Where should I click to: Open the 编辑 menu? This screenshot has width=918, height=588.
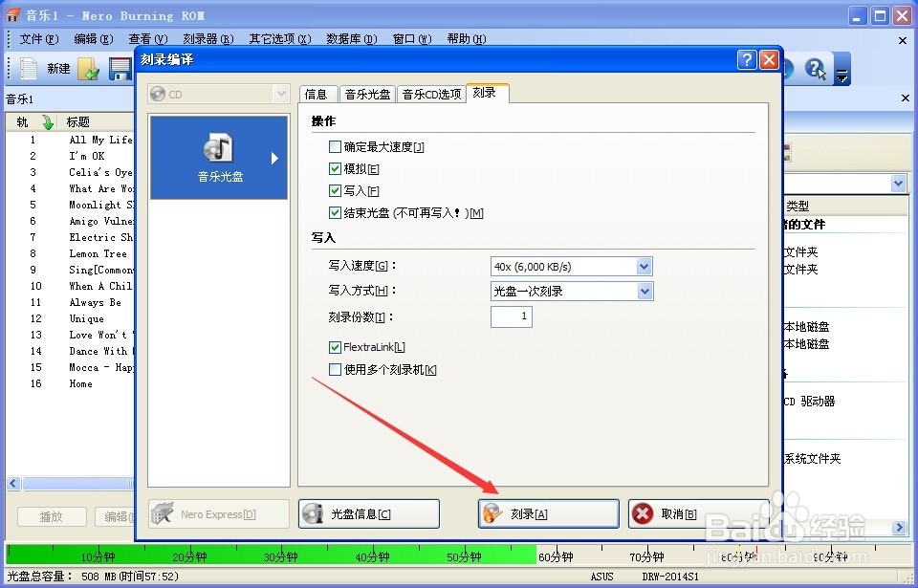[x=94, y=38]
